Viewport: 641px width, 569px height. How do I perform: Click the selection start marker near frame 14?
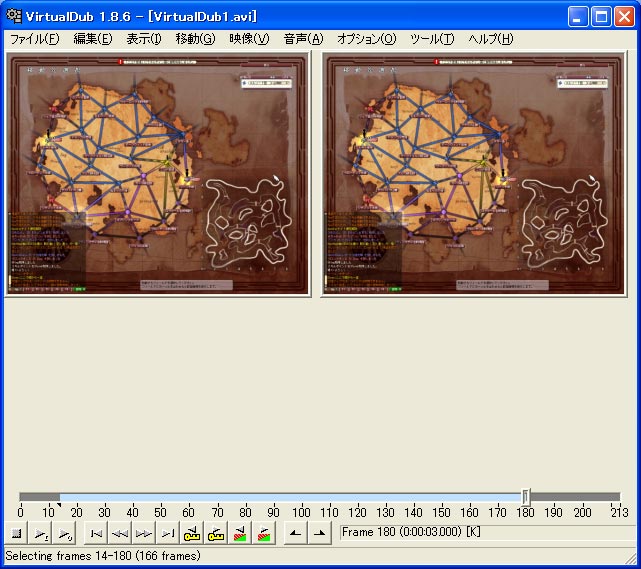point(59,506)
